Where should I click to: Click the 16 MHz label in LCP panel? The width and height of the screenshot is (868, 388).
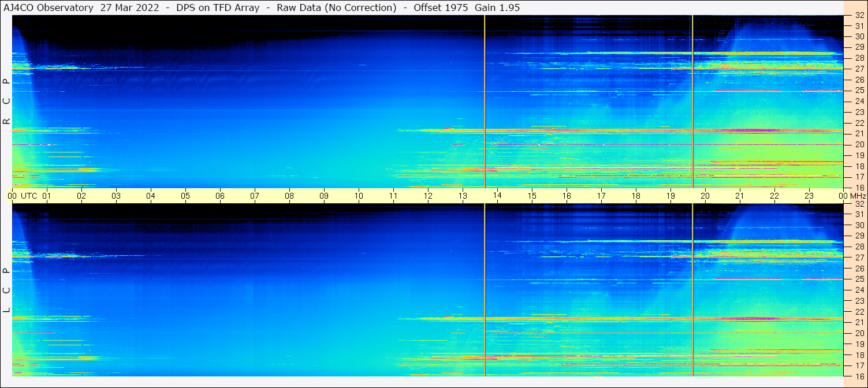click(x=859, y=376)
